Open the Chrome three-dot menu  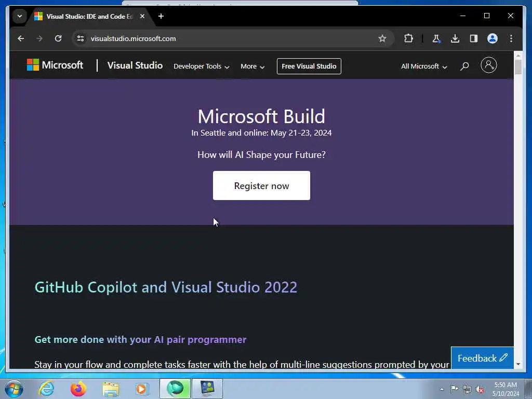coord(511,38)
